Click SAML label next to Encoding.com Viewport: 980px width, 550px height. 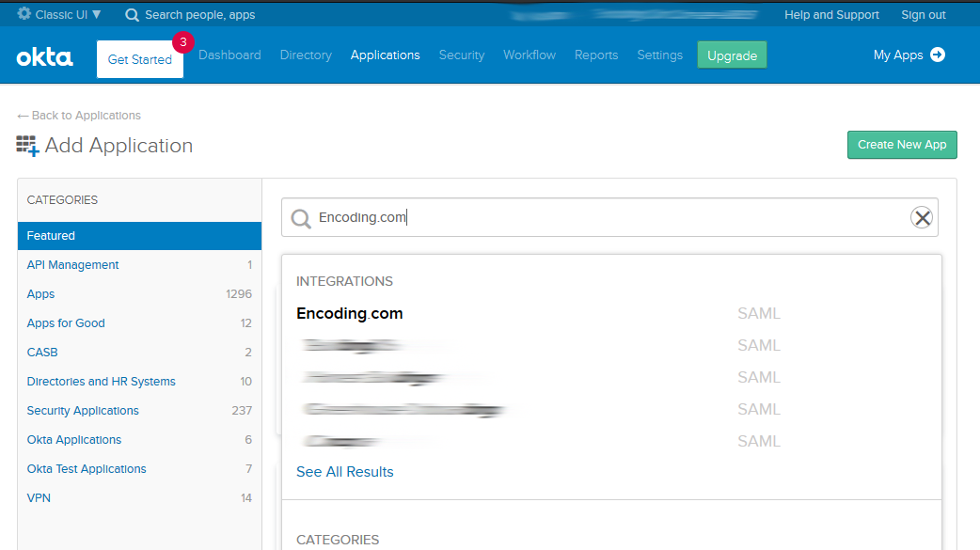click(759, 313)
